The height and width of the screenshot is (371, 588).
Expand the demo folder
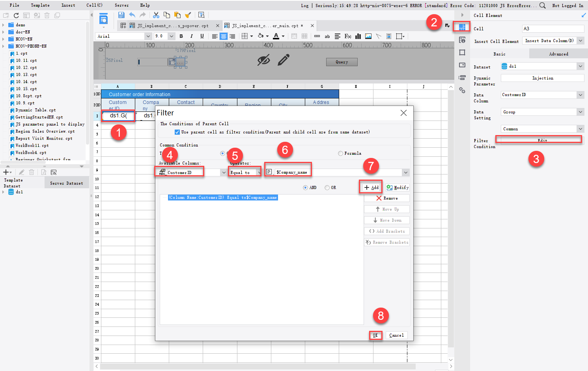pos(3,25)
